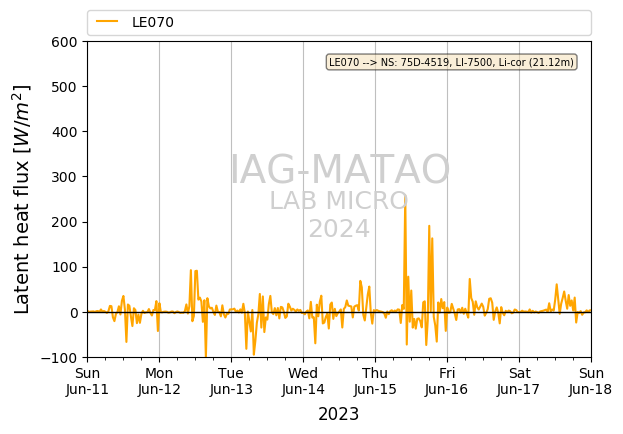Click the Sat Jun-17 x-axis label
This screenshot has height=434, width=623.
[x=519, y=381]
